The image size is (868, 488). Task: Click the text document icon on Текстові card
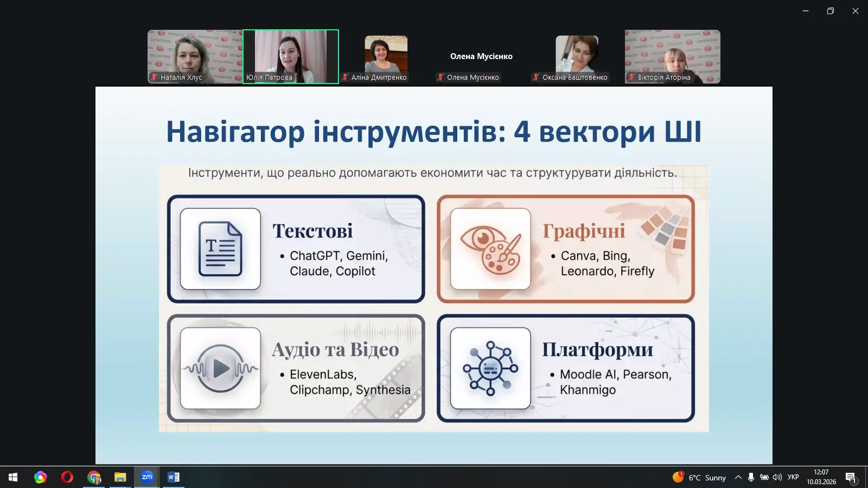pos(220,249)
